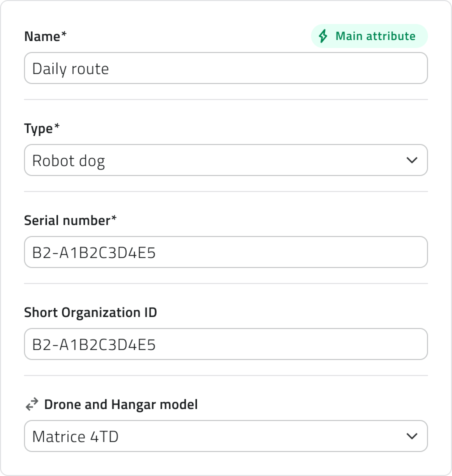Click the Short Organization ID label
This screenshot has width=452, height=476.
point(90,312)
